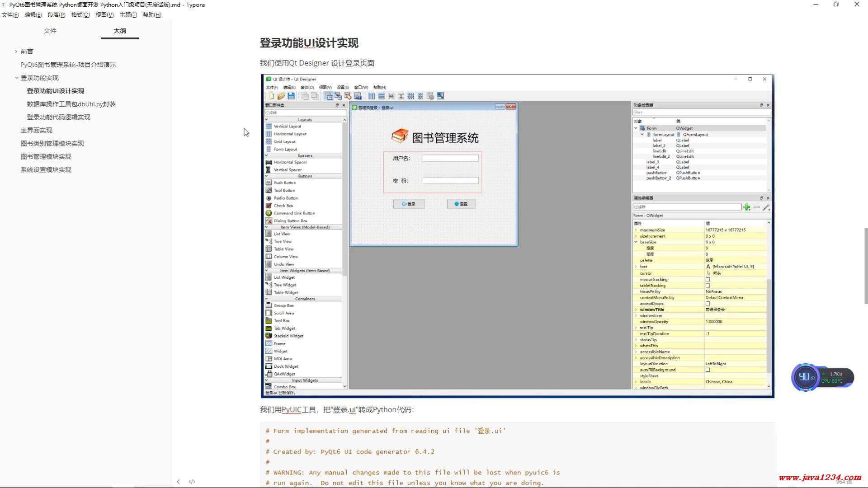Go to 数据库操作工具包dbUtil.py封装 outline entry
Screen dimensions: 868x488
click(x=71, y=104)
